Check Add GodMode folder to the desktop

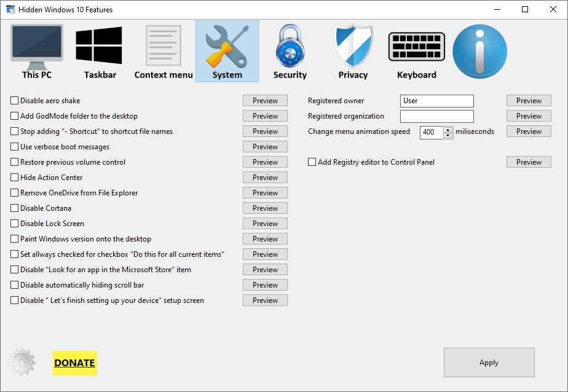click(15, 116)
